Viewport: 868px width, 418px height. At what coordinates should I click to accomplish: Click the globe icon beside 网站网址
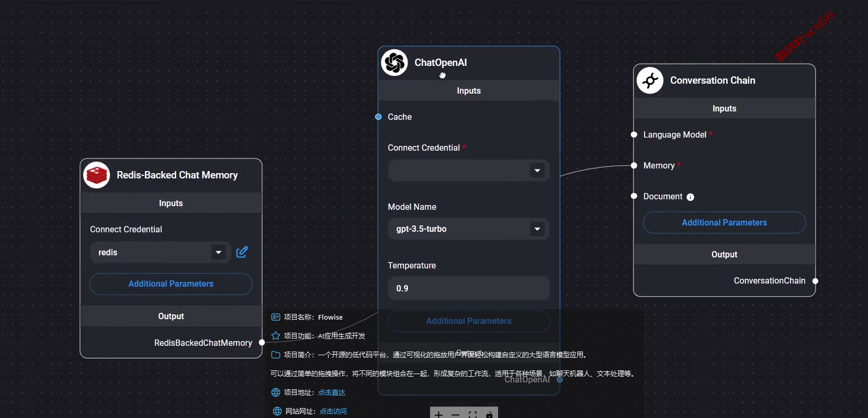(277, 411)
